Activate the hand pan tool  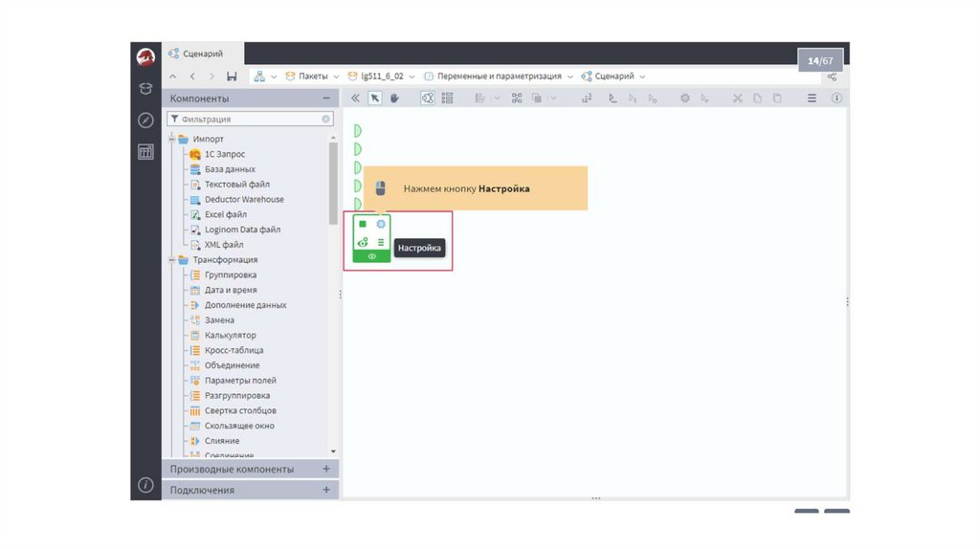pyautogui.click(x=393, y=98)
